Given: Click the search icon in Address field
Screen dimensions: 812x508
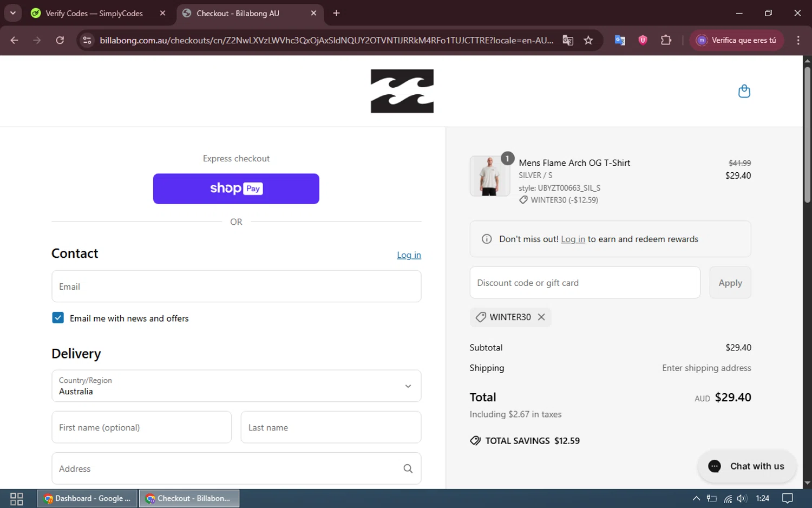Looking at the screenshot, I should (408, 468).
